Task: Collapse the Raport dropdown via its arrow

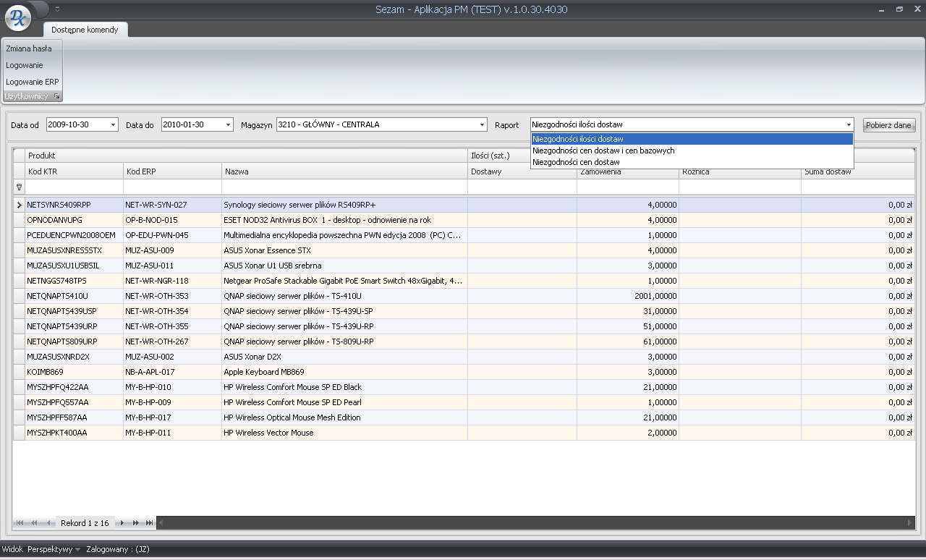Action: click(x=849, y=125)
